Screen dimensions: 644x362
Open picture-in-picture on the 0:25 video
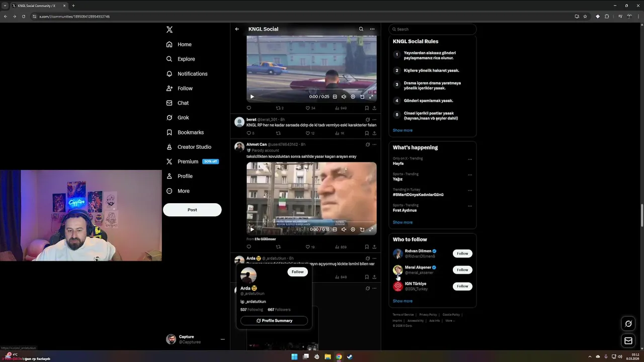(362, 97)
